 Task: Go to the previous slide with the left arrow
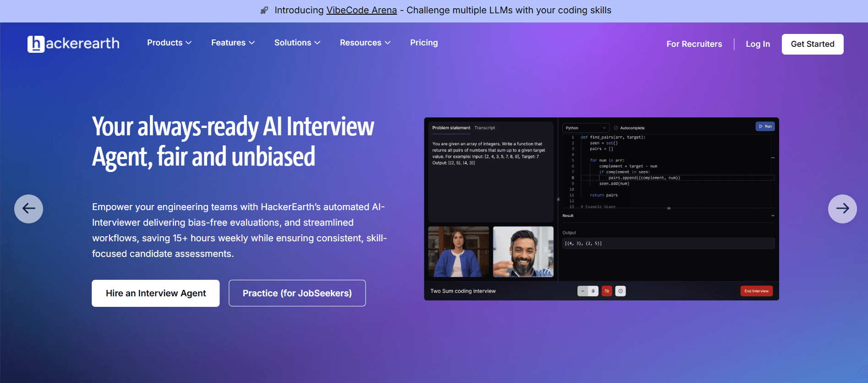coord(28,209)
